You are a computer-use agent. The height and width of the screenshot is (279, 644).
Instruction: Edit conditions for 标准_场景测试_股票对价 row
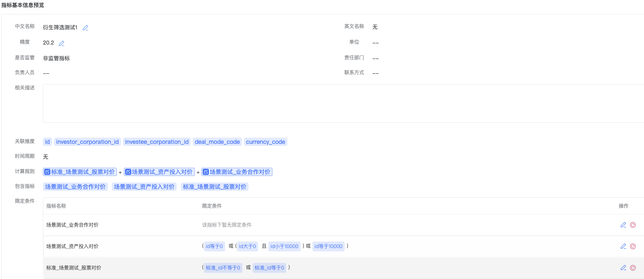[623, 268]
